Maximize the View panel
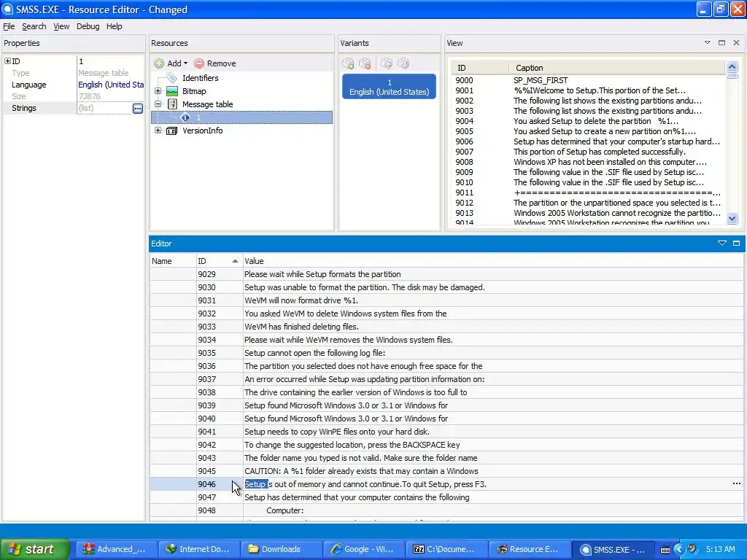This screenshot has height=560, width=747. tap(721, 43)
